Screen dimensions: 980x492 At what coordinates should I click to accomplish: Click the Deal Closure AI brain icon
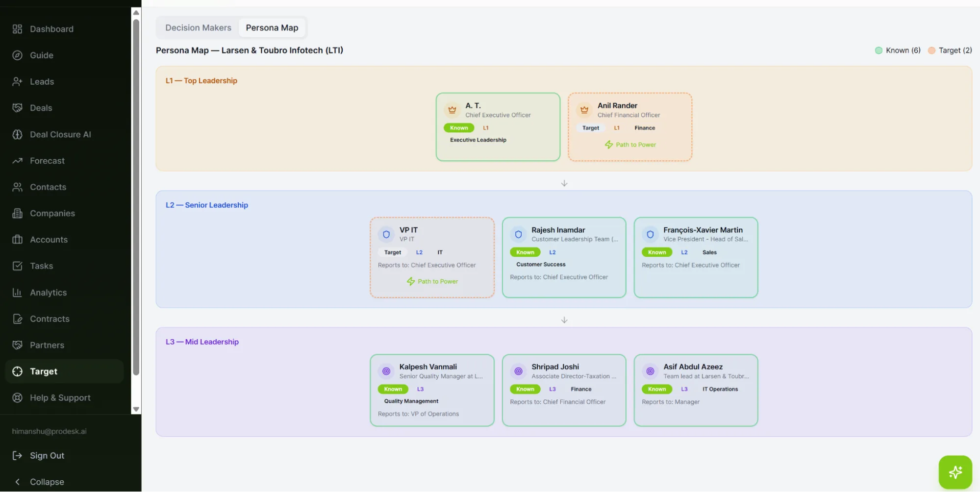17,134
